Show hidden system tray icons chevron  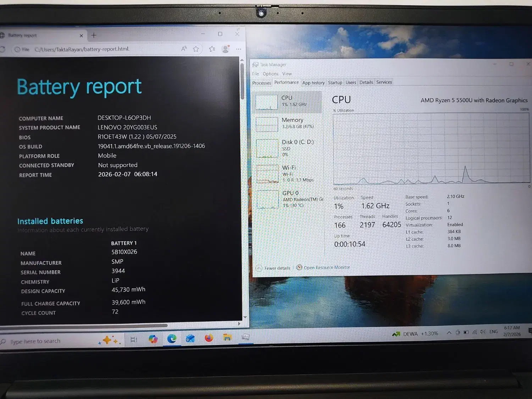pos(449,333)
